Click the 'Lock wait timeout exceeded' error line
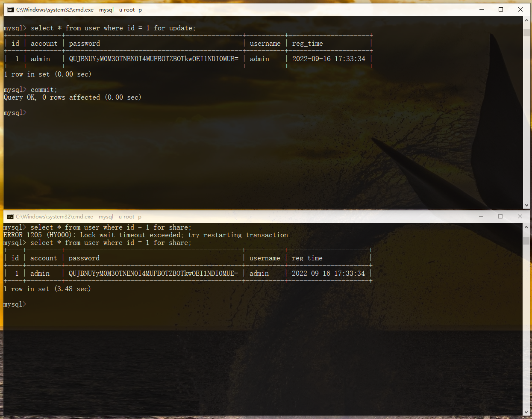 pos(145,235)
